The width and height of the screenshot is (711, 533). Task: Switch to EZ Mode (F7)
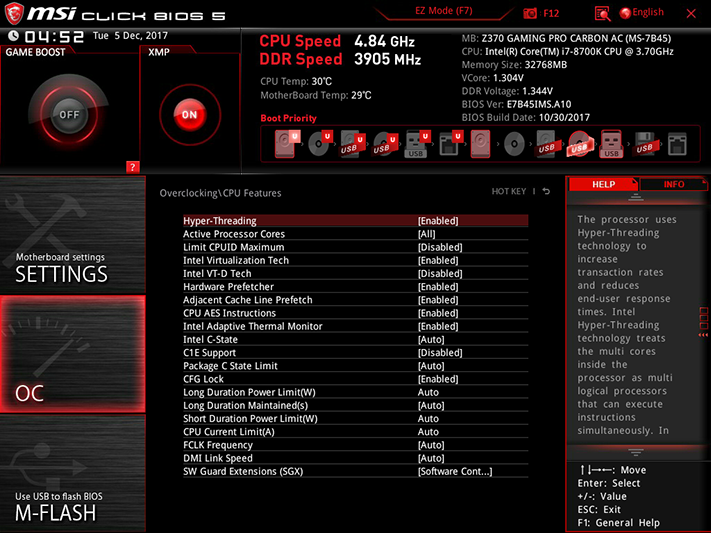444,11
